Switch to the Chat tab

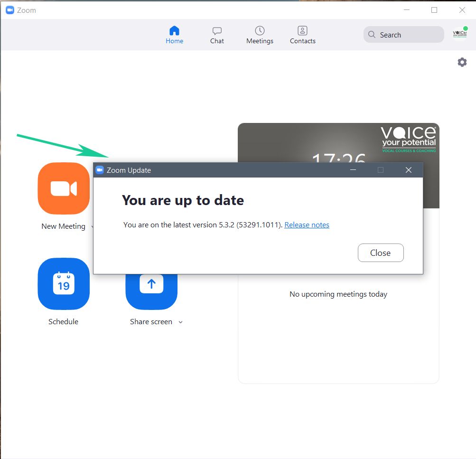tap(217, 35)
